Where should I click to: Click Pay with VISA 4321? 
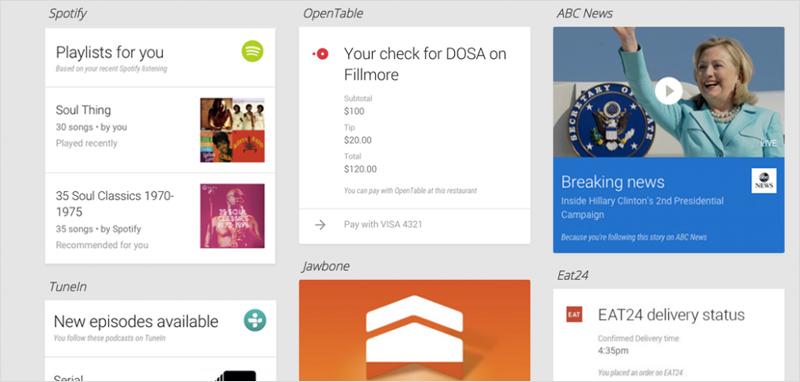point(383,224)
